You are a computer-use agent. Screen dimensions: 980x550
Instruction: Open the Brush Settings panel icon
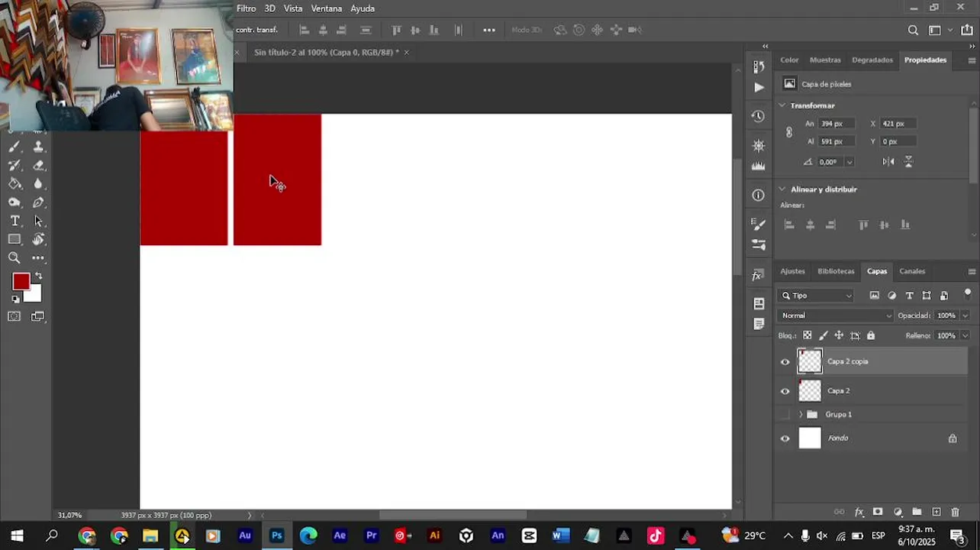[x=758, y=225]
